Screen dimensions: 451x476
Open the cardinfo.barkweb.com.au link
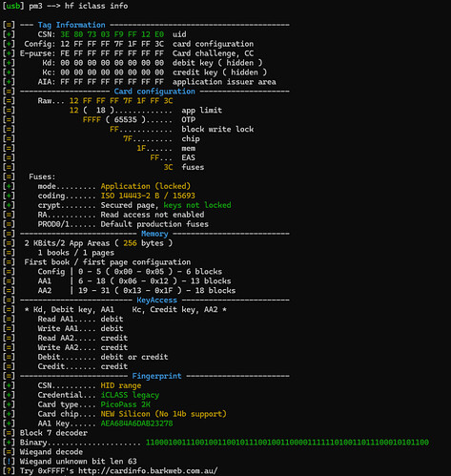click(x=148, y=471)
